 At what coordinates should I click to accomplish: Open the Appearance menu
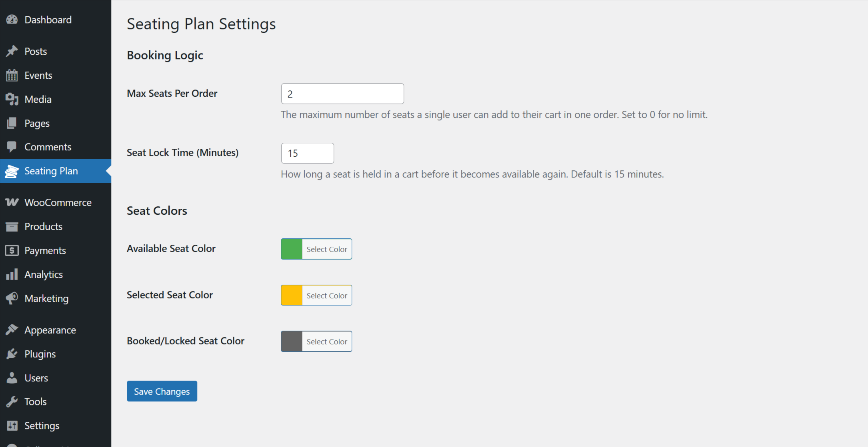(x=50, y=330)
